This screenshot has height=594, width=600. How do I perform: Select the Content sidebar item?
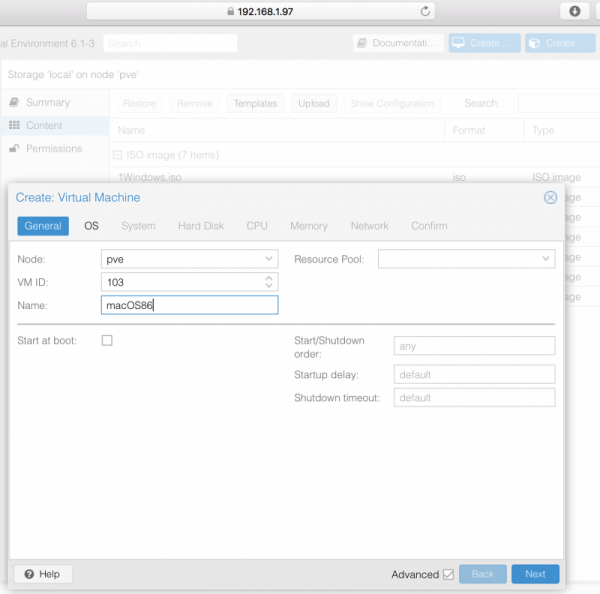pyautogui.click(x=44, y=125)
